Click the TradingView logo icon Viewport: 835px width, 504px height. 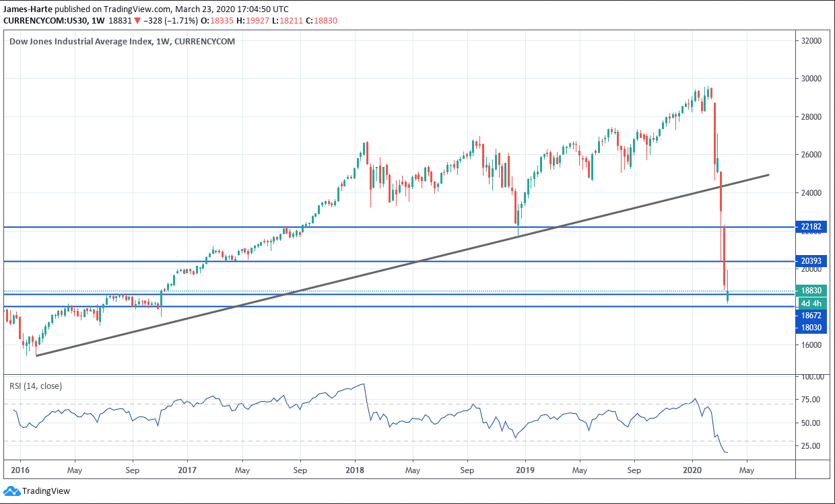click(11, 491)
